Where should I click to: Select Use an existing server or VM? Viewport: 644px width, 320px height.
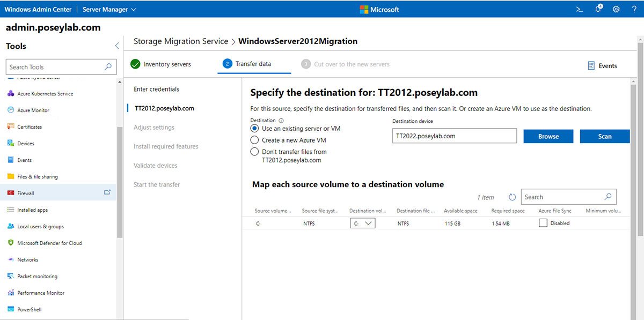click(x=255, y=129)
